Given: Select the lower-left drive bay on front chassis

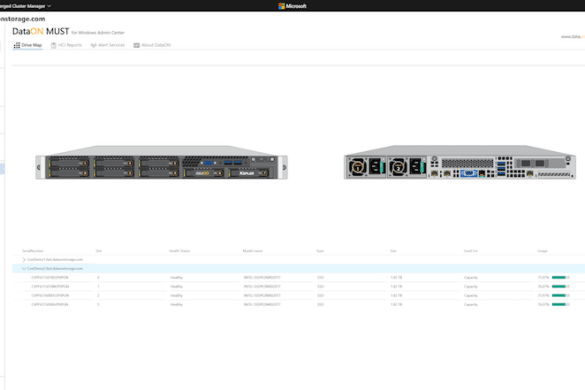Looking at the screenshot, I should click(69, 173).
